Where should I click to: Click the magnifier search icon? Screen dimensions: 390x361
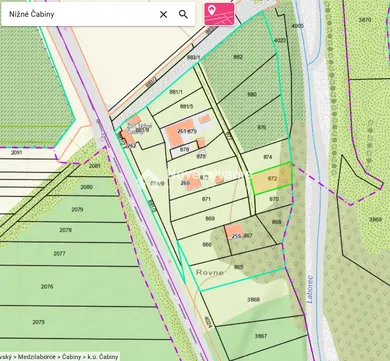[x=183, y=14]
